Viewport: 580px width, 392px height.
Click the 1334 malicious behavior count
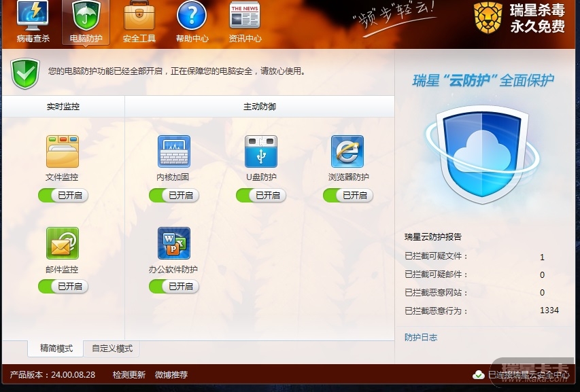click(x=549, y=310)
